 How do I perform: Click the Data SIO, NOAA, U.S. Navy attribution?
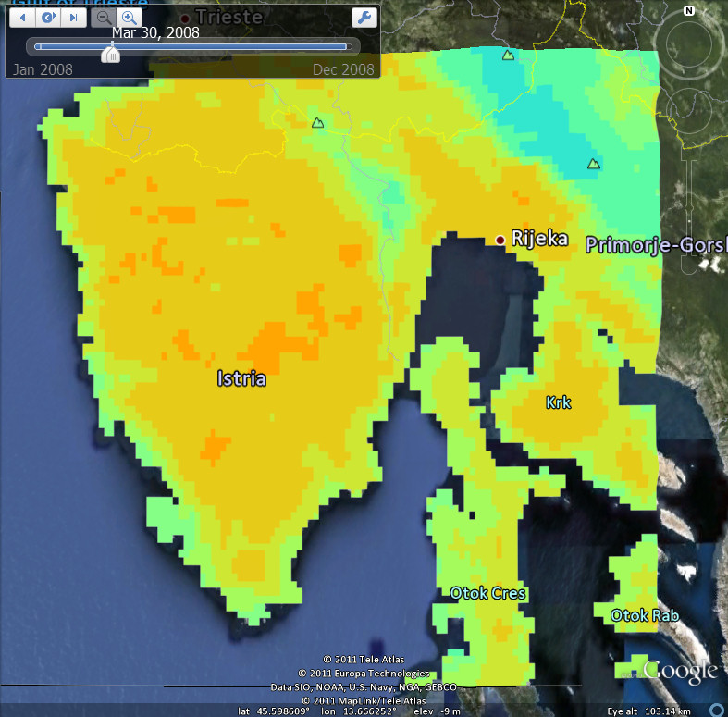[364, 687]
